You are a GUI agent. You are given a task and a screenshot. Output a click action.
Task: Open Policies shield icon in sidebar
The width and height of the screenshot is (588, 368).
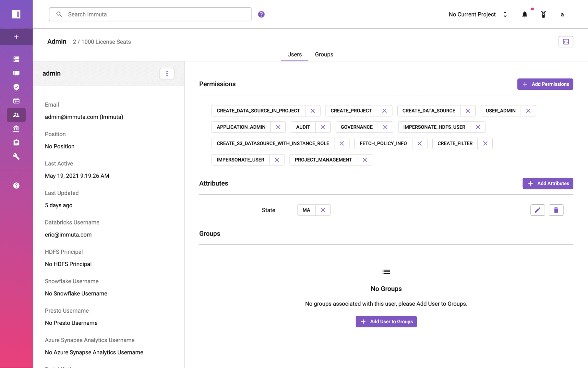16,87
